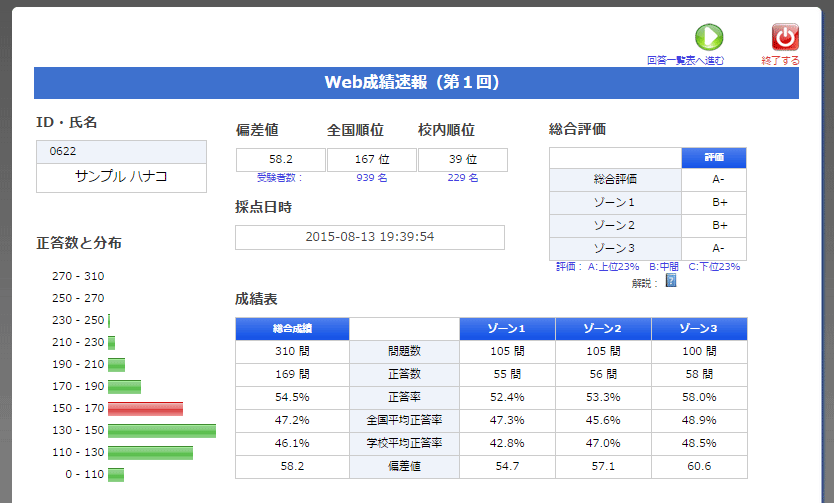Click the green 110 - 130 distribution bar
The width and height of the screenshot is (834, 503).
tap(150, 452)
